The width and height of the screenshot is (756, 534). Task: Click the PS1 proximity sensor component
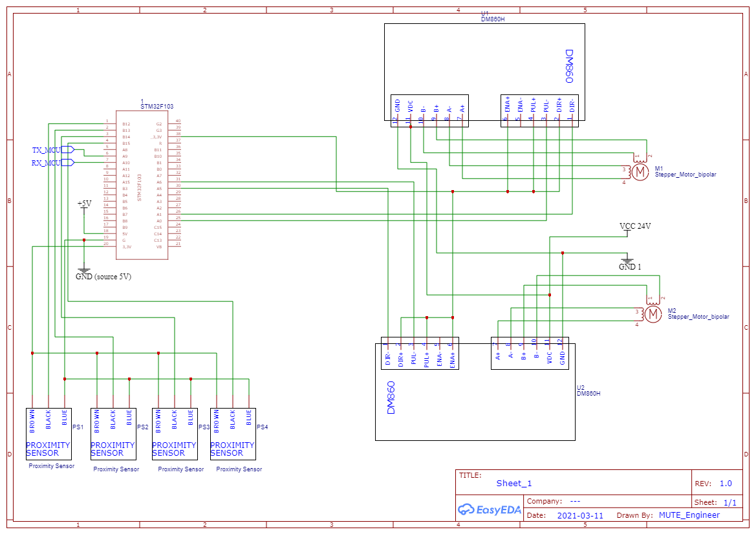tap(49, 433)
